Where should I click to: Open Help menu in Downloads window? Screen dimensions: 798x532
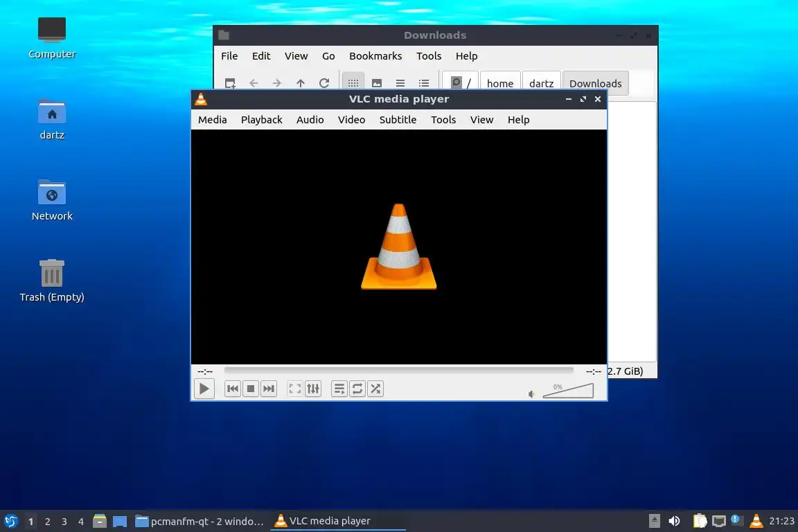[466, 56]
